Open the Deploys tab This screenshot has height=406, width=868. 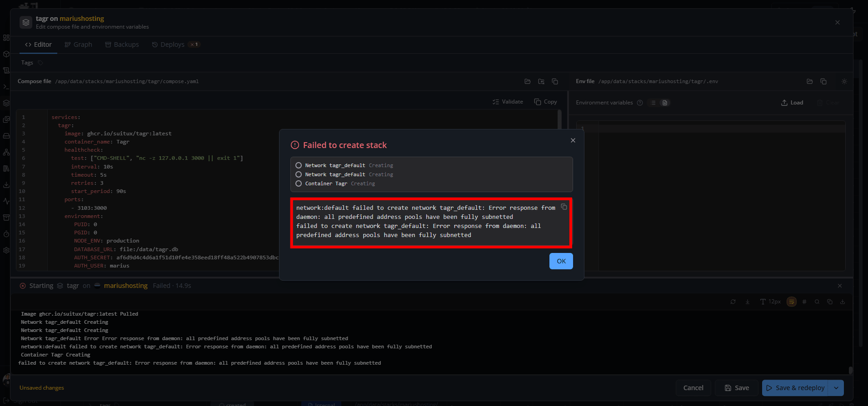(x=175, y=45)
